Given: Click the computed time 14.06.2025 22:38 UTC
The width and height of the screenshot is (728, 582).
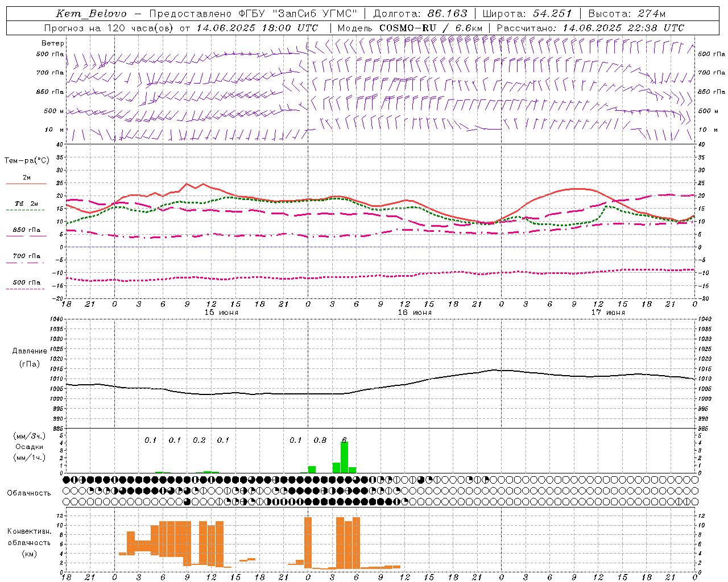Looking at the screenshot, I should click(623, 28).
